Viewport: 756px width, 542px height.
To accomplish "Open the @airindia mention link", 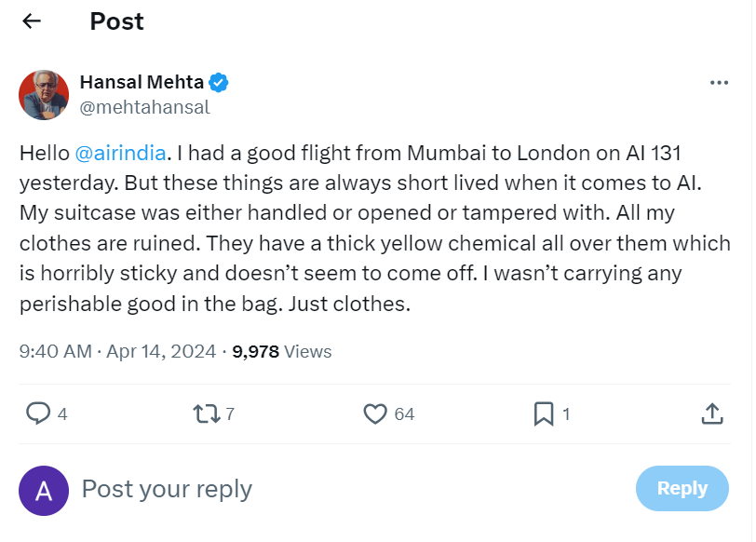I will pos(120,153).
